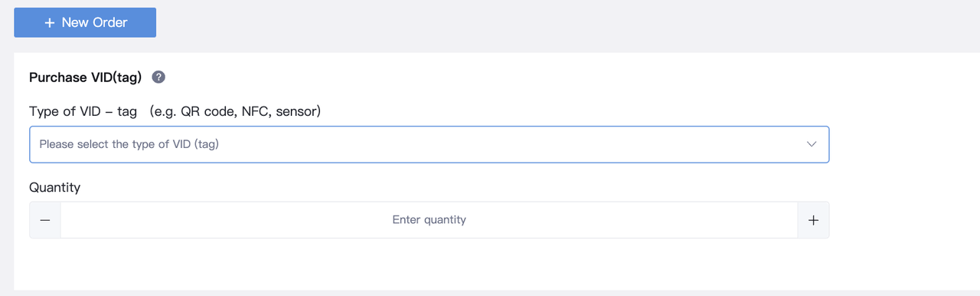Click the question mark help icon
Screen dimensions: 980x296
pos(158,77)
